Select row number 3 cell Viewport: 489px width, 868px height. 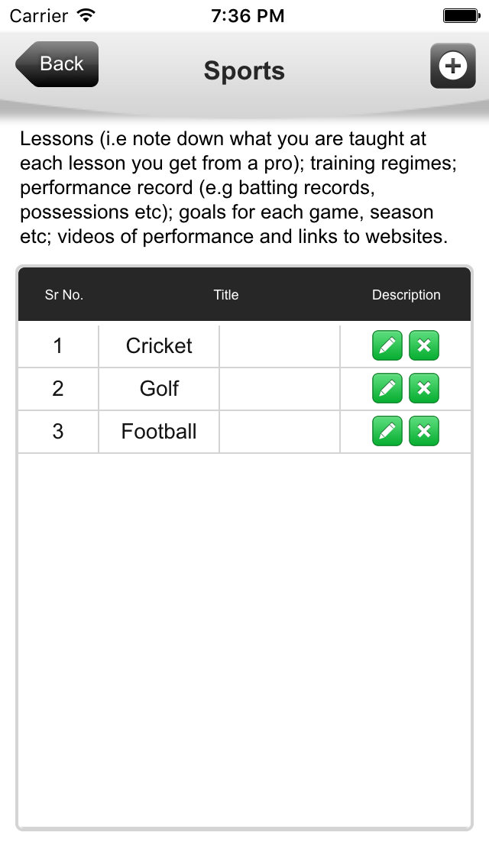point(58,431)
